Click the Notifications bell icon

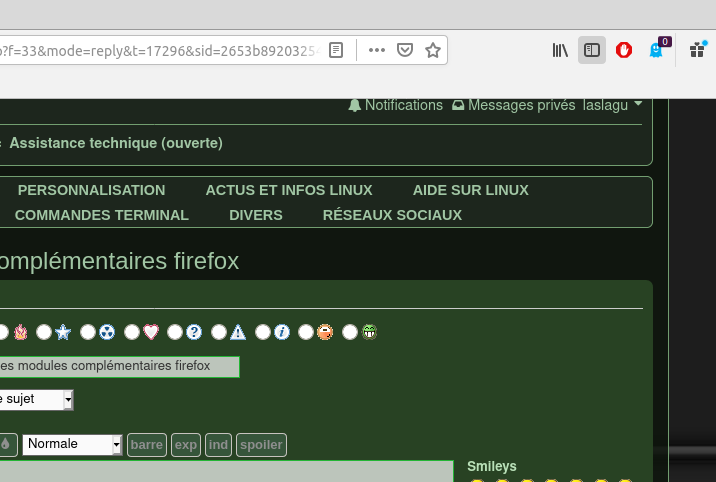click(354, 105)
